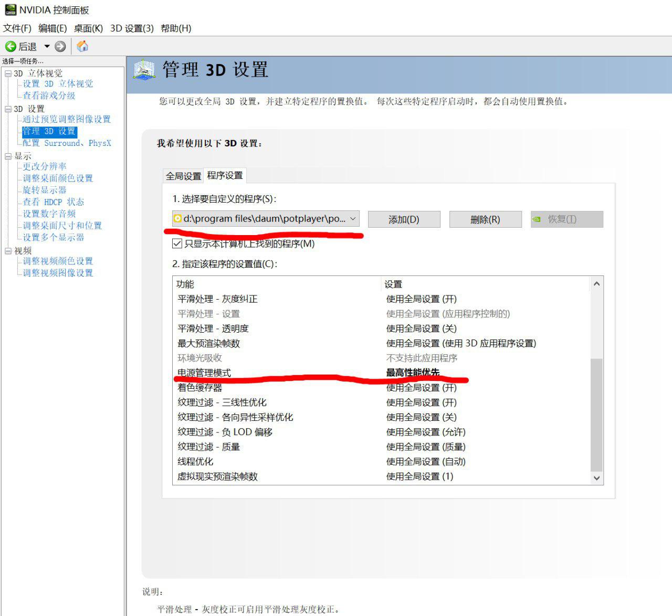Screen dimensions: 672x616
Task: Select the 着色缓存器 row
Action: coord(381,388)
